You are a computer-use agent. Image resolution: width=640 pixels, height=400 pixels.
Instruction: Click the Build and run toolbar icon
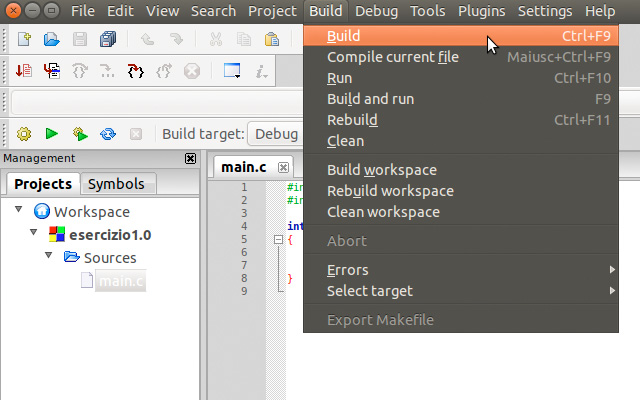pyautogui.click(x=80, y=134)
